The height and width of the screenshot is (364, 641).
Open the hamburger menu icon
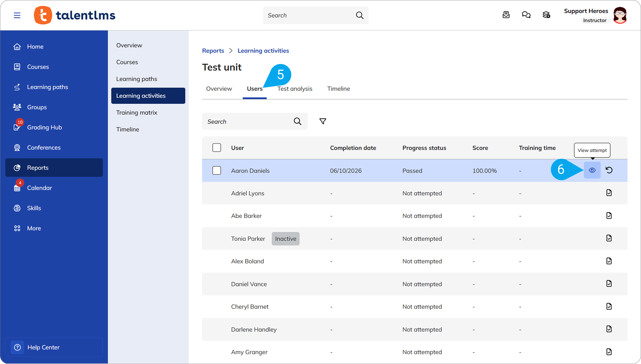click(x=17, y=15)
